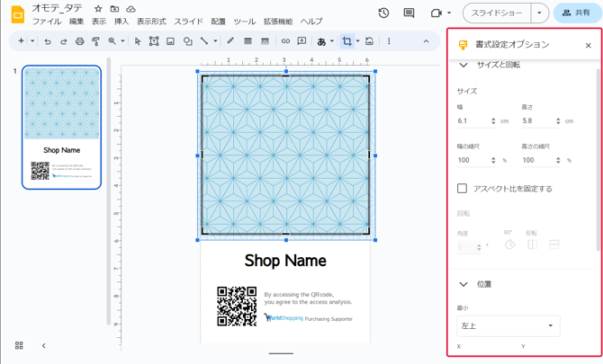Image resolution: width=603 pixels, height=364 pixels.
Task: Select slide 1 thumbnail in filmstrip
Action: (x=61, y=127)
